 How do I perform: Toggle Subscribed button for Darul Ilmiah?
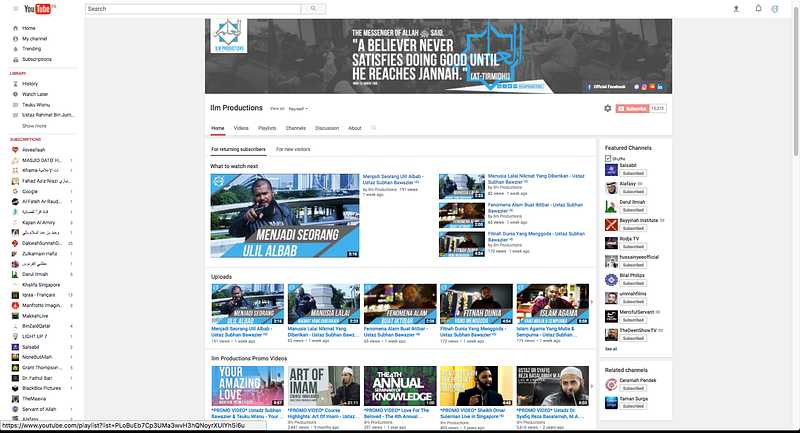click(633, 210)
